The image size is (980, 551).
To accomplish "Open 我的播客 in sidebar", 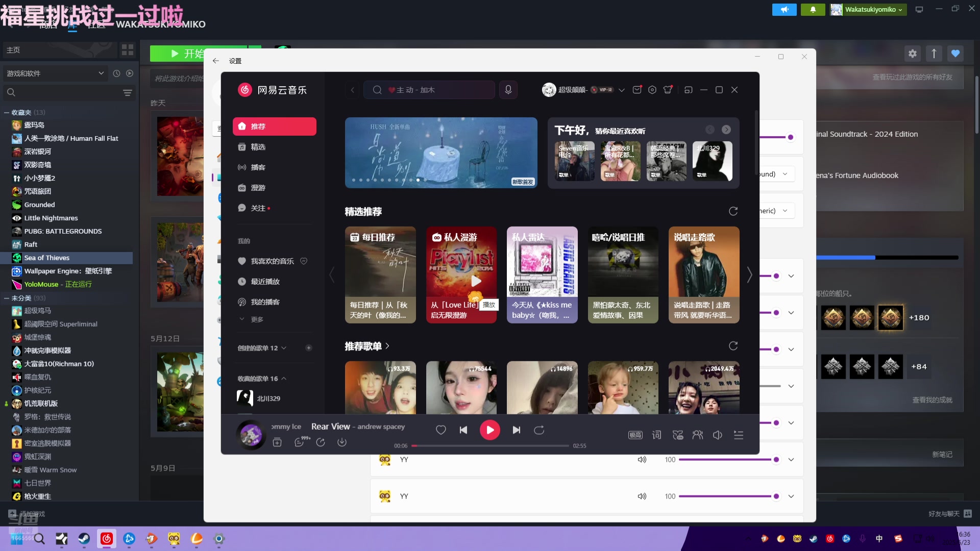I will coord(275,302).
